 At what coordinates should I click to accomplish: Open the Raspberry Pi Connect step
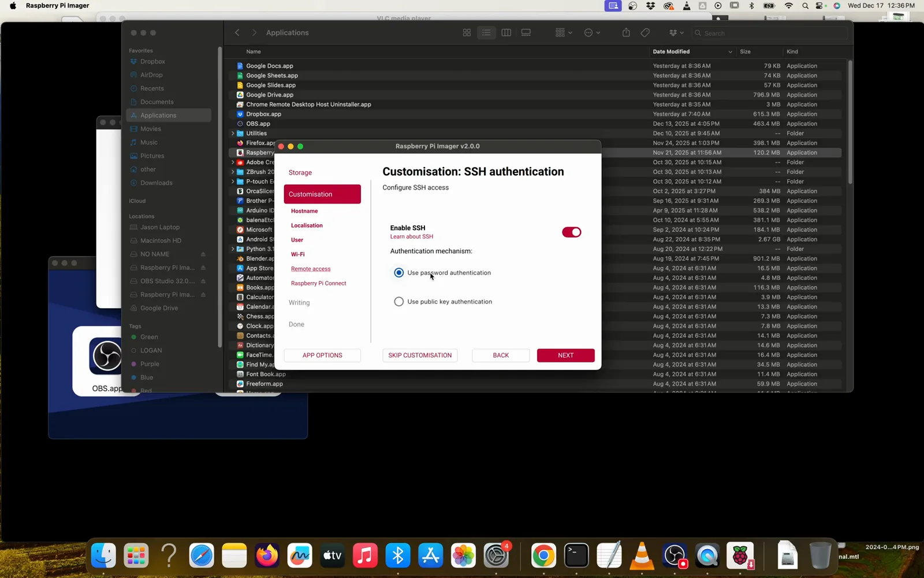pyautogui.click(x=318, y=283)
